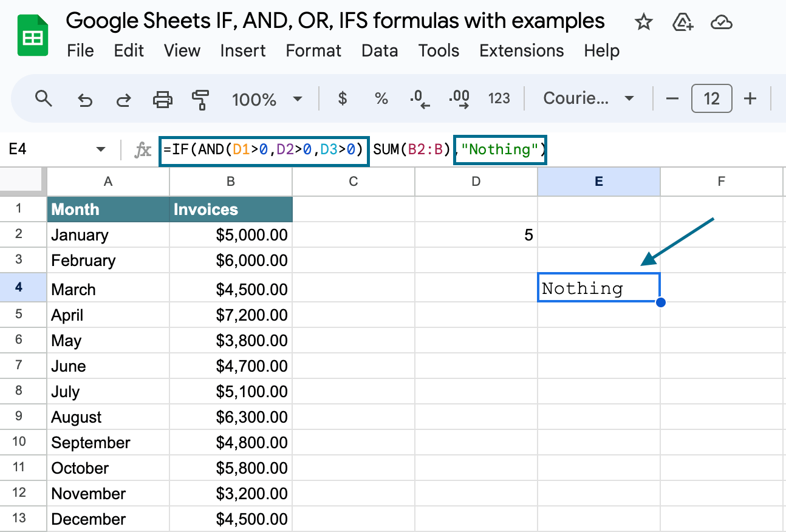This screenshot has width=786, height=532.
Task: Apply currency format with dollar sign icon
Action: 341,98
